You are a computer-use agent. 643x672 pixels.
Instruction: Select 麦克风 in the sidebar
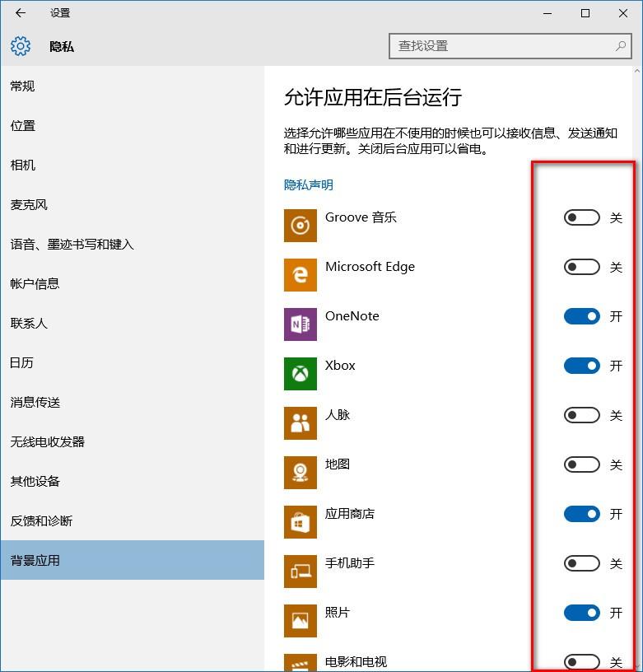[29, 205]
